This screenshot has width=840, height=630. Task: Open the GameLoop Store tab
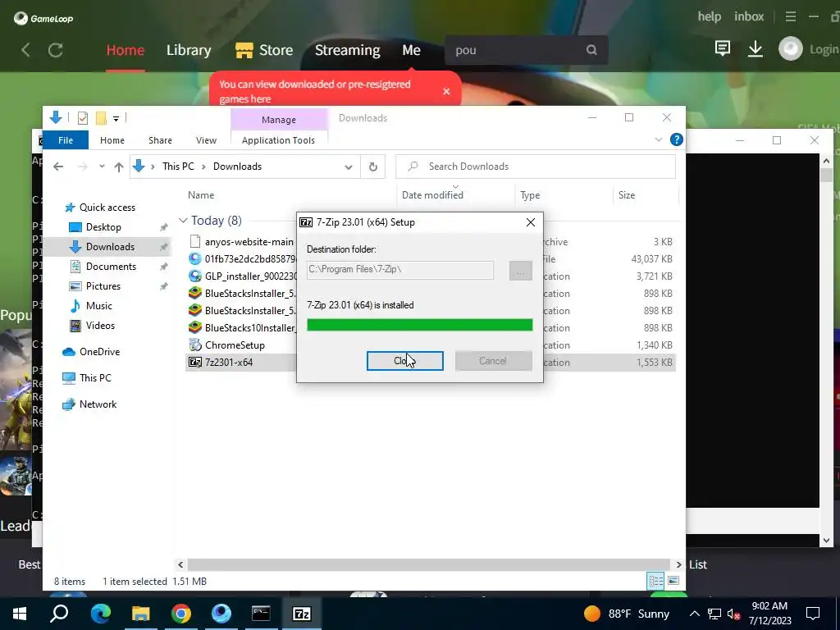click(264, 50)
